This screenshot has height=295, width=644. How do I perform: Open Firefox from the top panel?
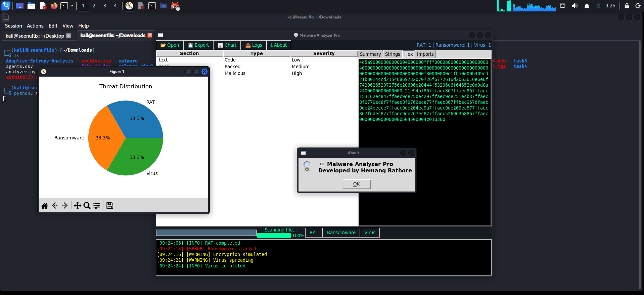[54, 6]
